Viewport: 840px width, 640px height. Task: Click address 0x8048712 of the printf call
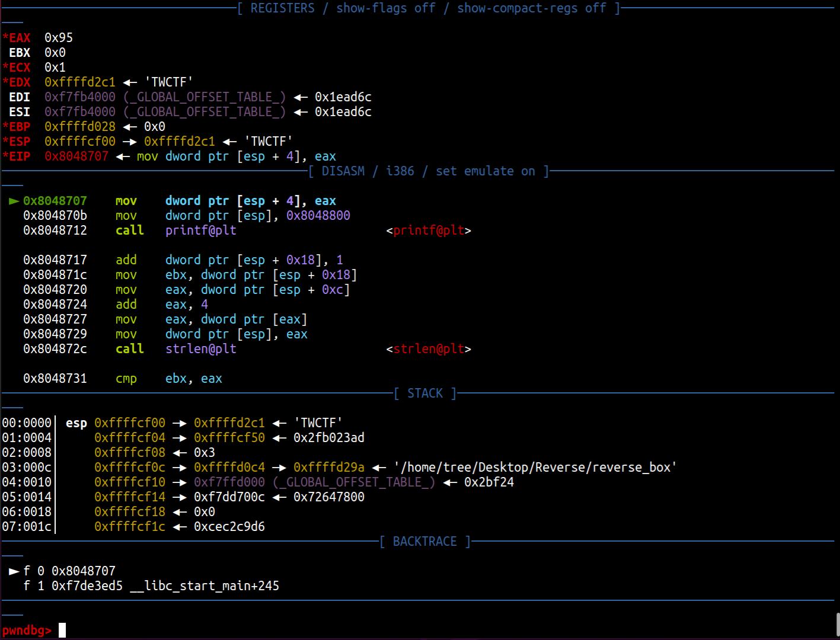[x=55, y=231]
